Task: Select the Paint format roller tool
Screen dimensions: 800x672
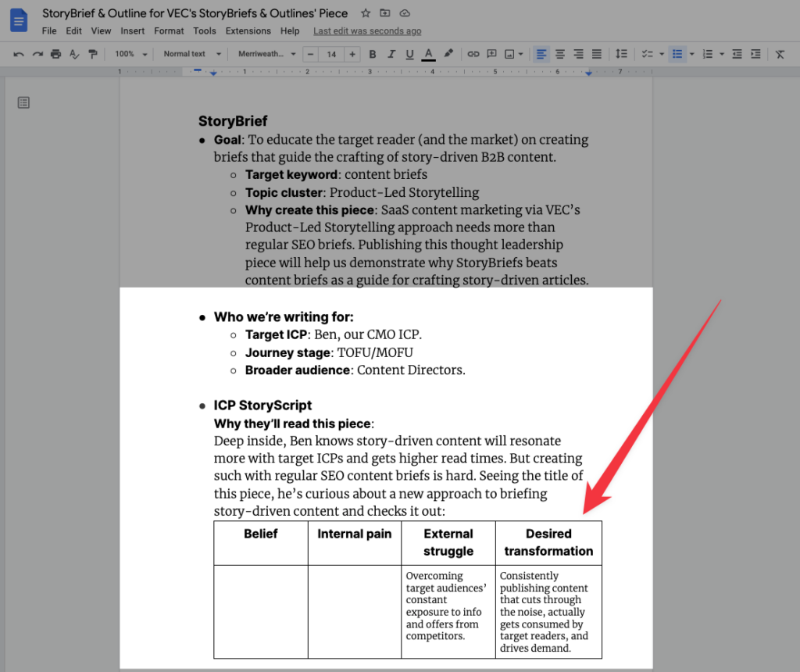Action: pos(92,54)
